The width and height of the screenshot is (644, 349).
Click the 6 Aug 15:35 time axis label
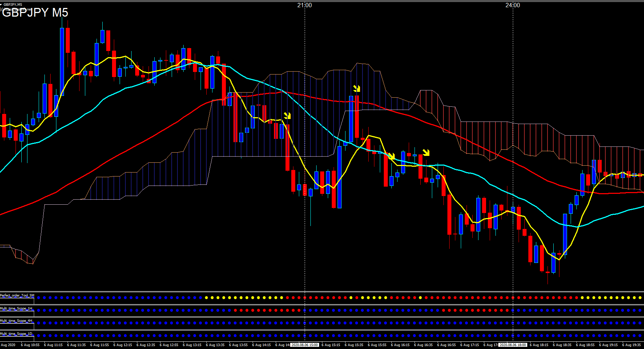tap(354, 345)
